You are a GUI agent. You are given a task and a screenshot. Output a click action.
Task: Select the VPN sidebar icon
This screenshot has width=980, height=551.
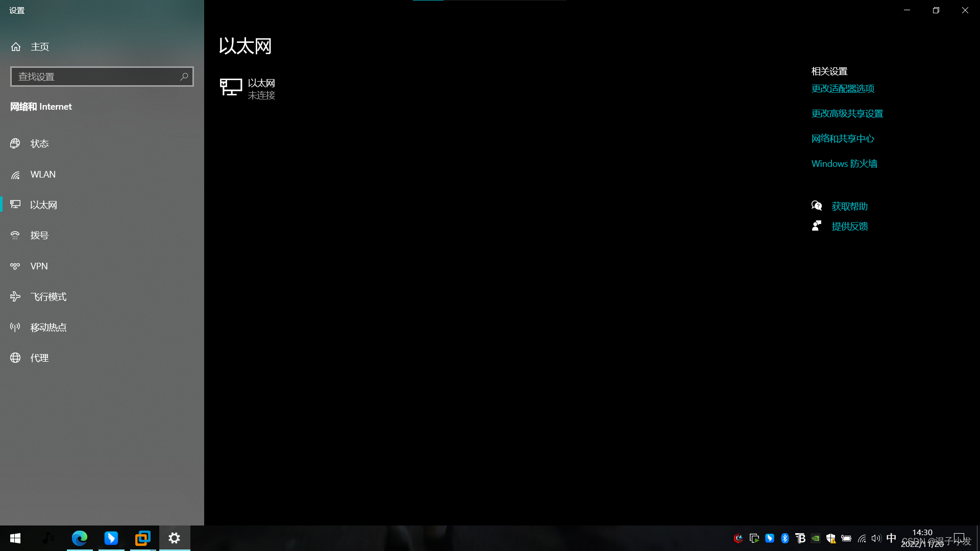pos(15,266)
